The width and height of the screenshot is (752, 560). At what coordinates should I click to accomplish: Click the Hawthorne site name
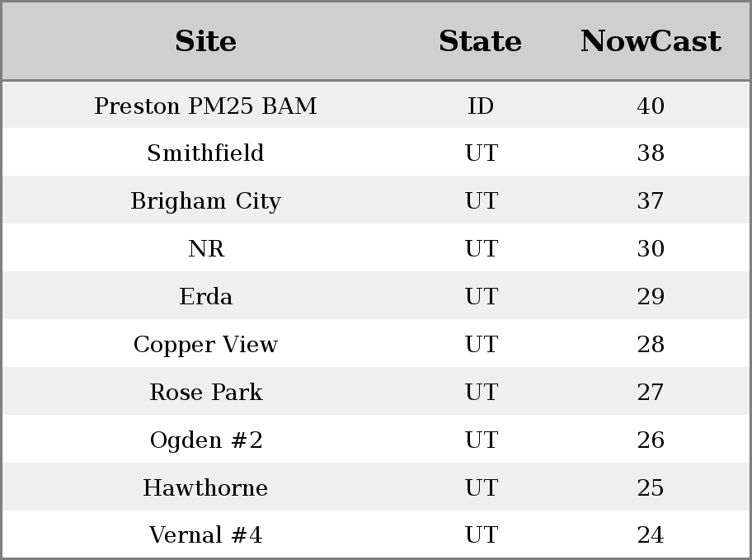(205, 488)
